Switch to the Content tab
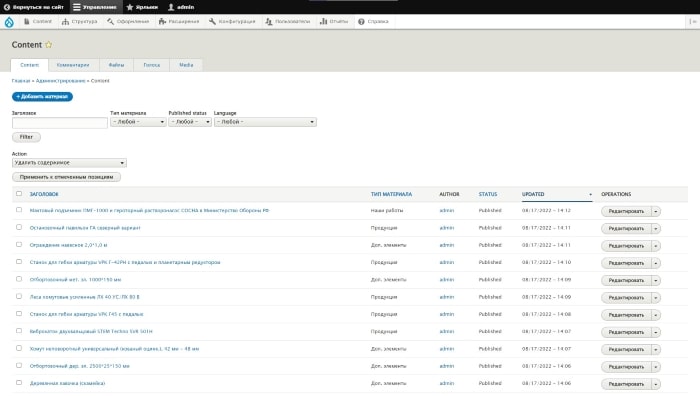Image resolution: width=700 pixels, height=396 pixels. (x=29, y=65)
